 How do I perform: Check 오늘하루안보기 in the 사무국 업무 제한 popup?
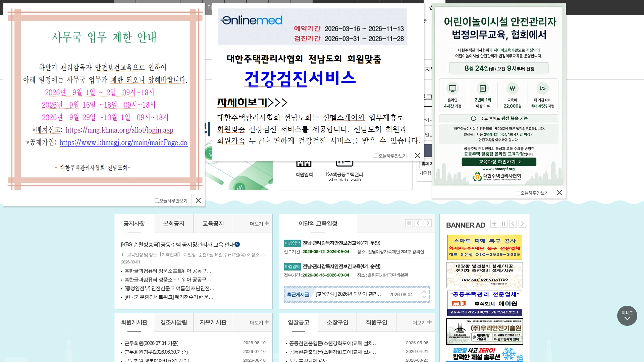coord(157,201)
